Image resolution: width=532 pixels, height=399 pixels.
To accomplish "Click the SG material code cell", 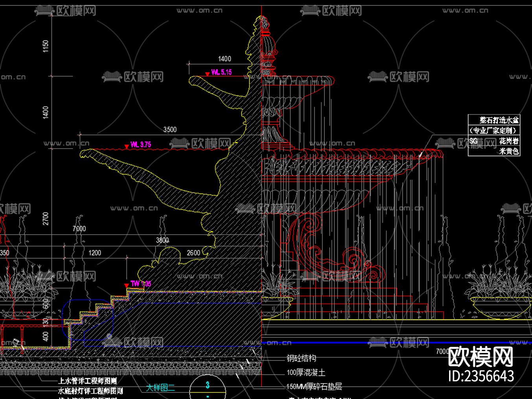I will pos(473,141).
